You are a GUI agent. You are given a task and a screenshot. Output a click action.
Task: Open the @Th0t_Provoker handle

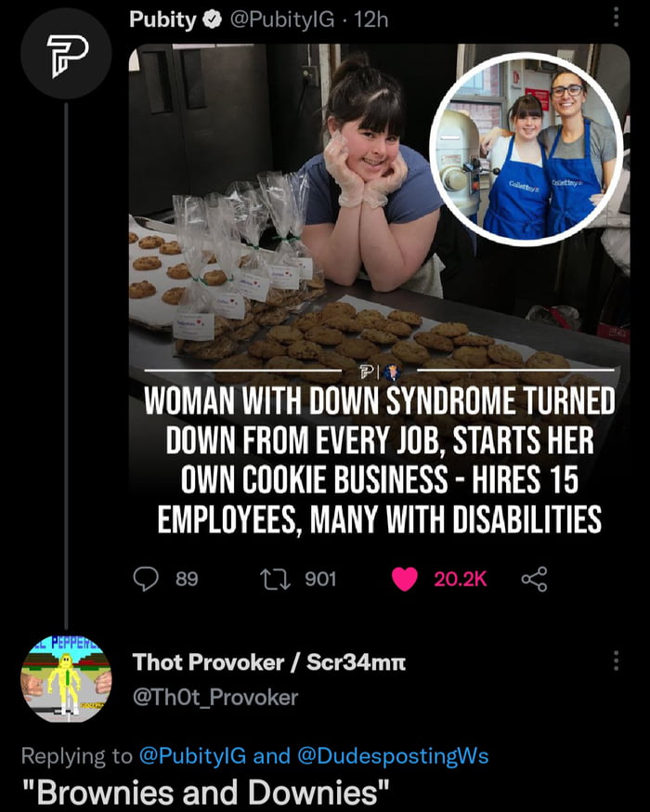215,697
